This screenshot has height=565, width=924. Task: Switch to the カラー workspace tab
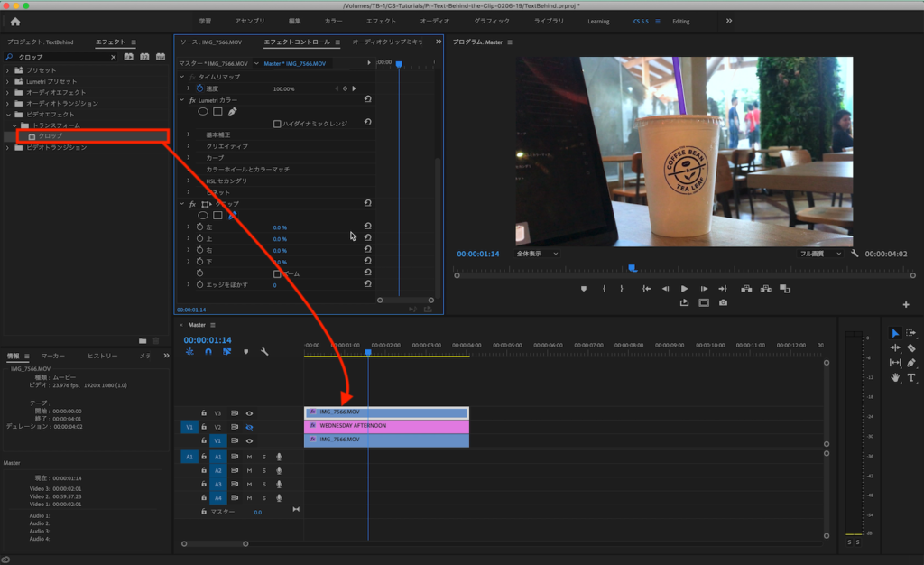tap(333, 21)
